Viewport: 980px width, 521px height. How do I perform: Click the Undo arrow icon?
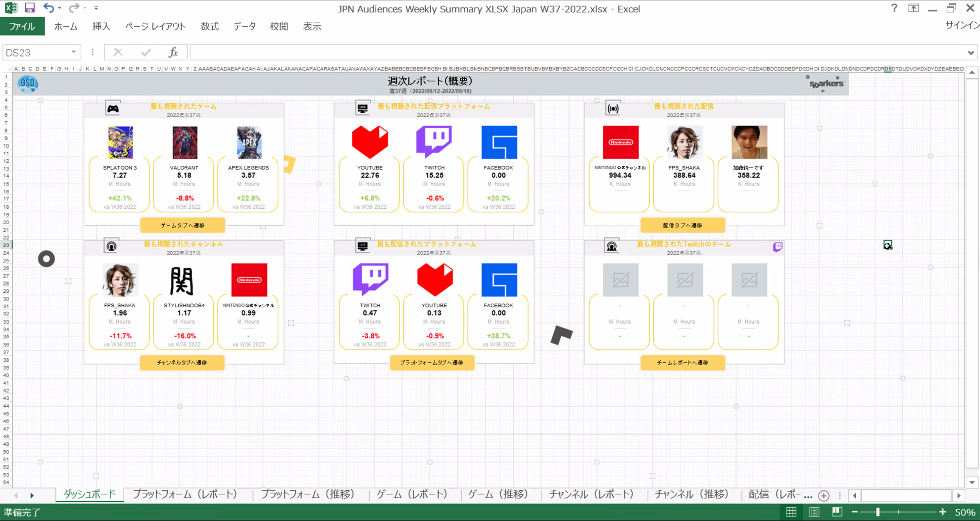[48, 8]
